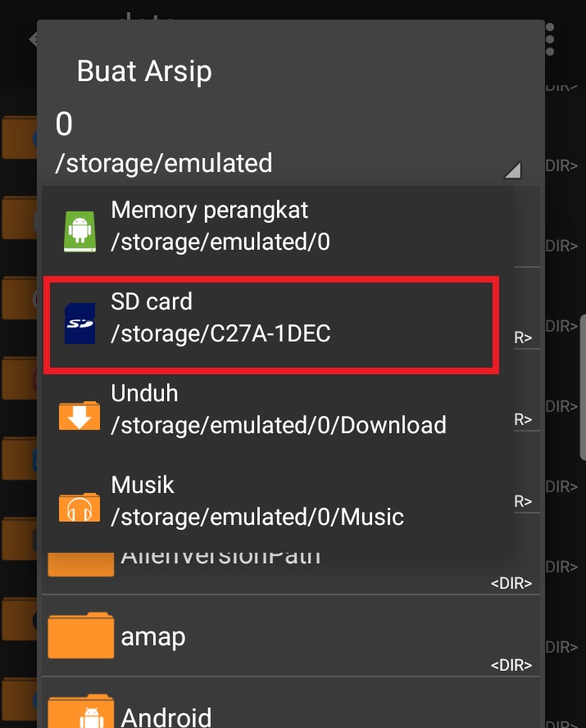Click the green Android device storage icon
Screen dimensions: 586x728
pyautogui.click(x=79, y=232)
